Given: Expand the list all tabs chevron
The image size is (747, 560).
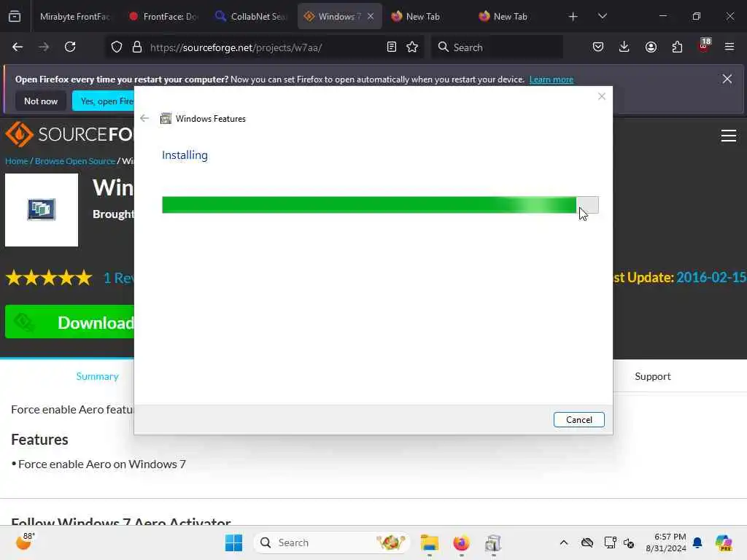Looking at the screenshot, I should pos(602,16).
